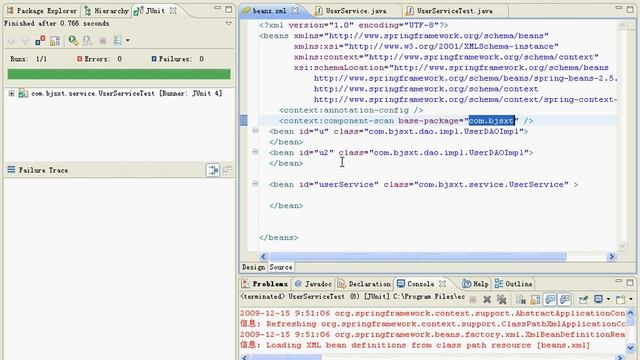
Task: Click Next Failed Test arrow icon
Action: click(11, 41)
